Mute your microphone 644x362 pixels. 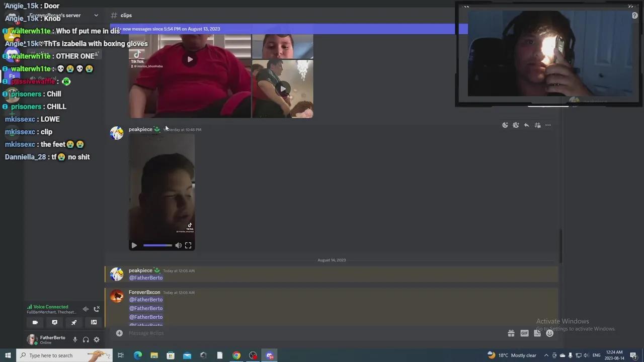click(75, 339)
